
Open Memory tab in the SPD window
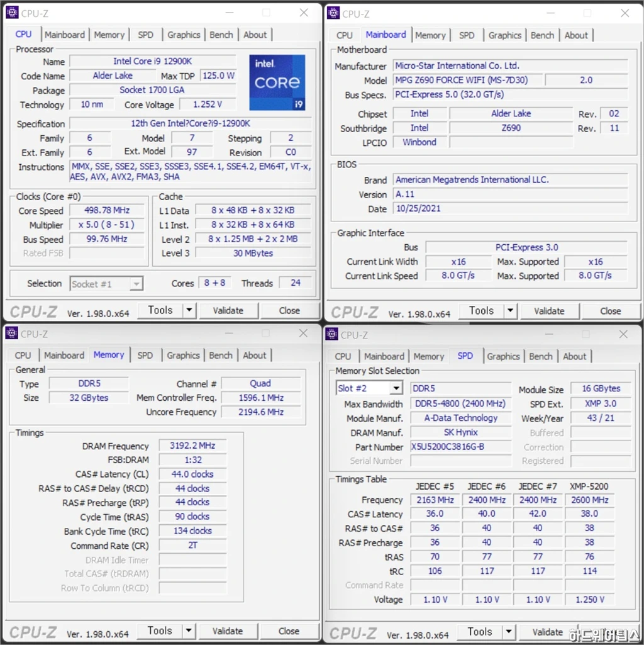[429, 357]
